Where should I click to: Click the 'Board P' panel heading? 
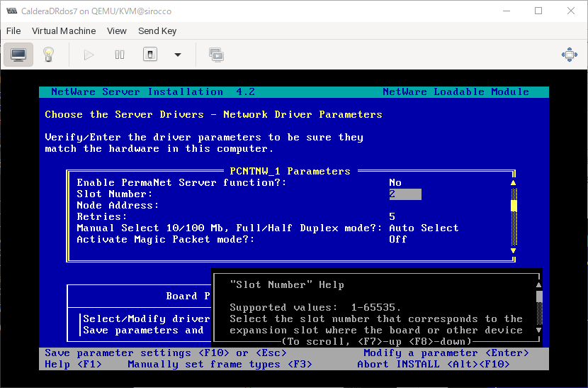point(188,296)
